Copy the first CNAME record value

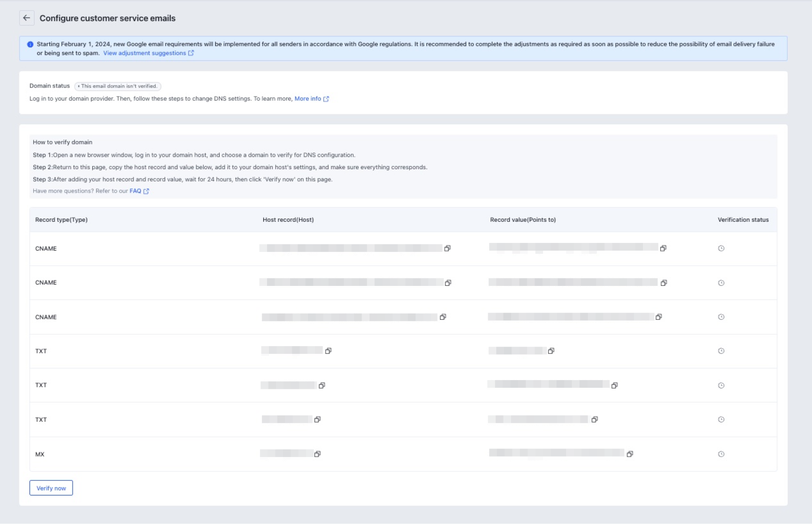(663, 248)
